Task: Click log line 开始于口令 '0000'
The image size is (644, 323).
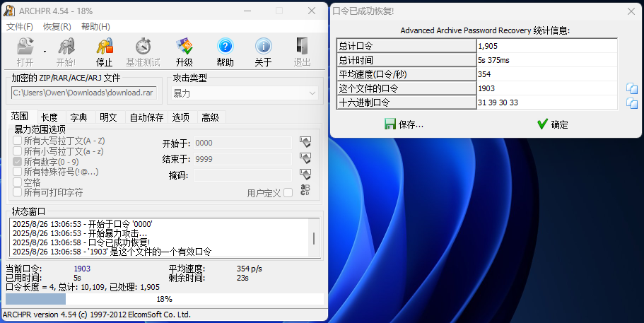Action: 83,224
